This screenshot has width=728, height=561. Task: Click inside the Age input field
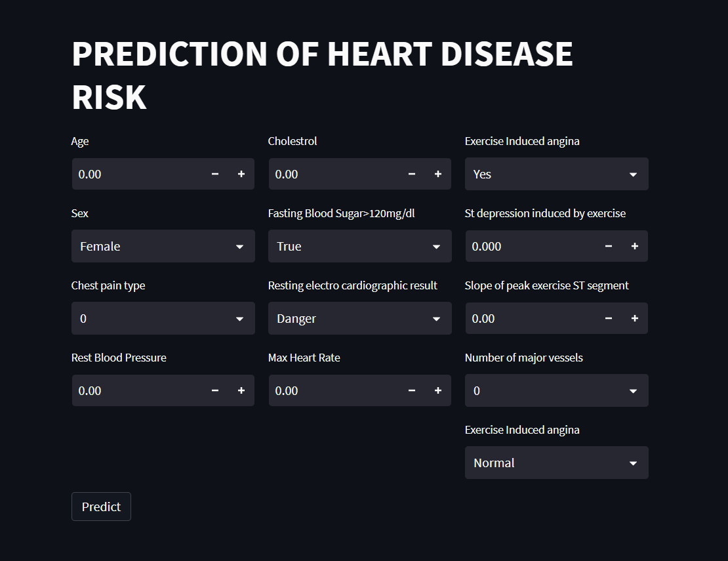click(x=131, y=174)
